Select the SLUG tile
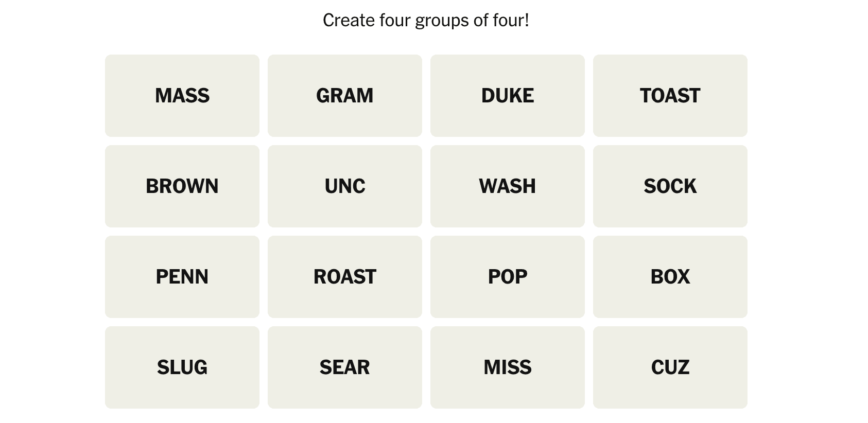This screenshot has height=423, width=868. coord(182,367)
